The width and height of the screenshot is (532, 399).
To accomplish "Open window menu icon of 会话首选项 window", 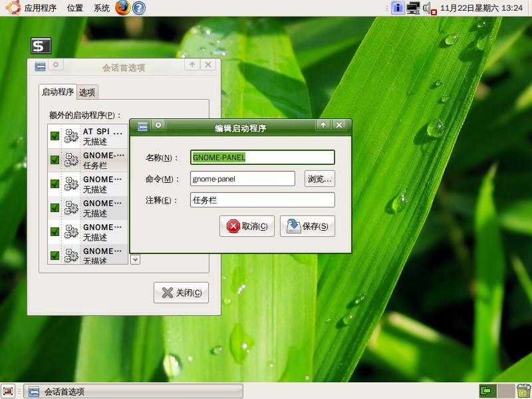I will point(40,66).
